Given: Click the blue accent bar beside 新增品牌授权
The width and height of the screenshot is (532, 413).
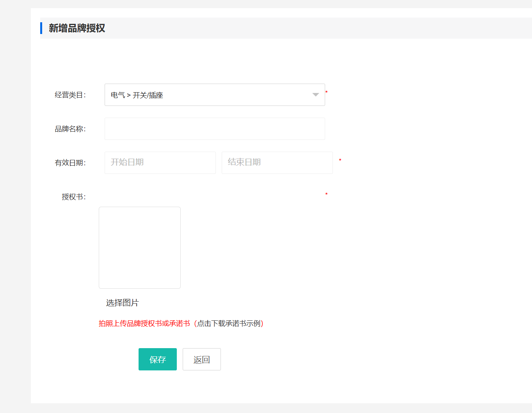Looking at the screenshot, I should 41,28.
